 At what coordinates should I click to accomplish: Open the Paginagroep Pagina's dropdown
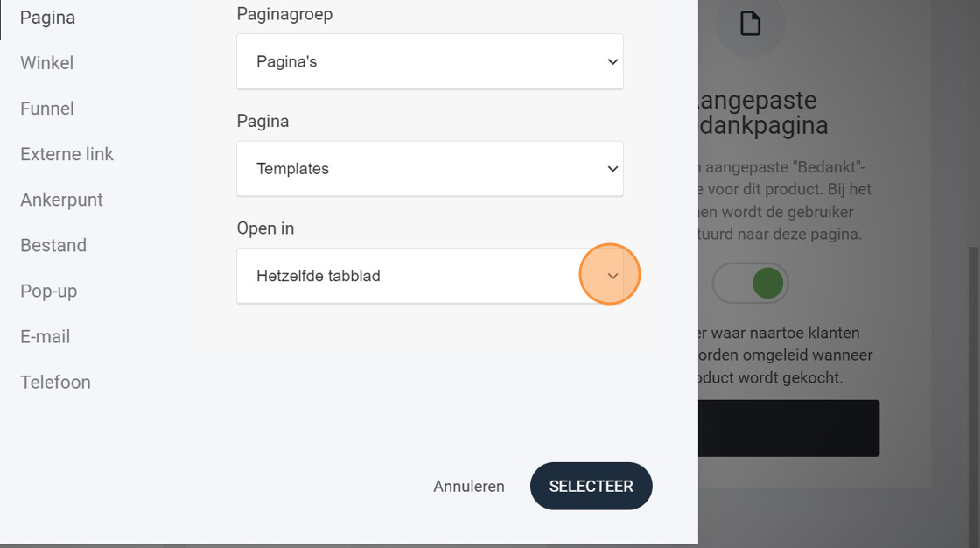coord(430,61)
